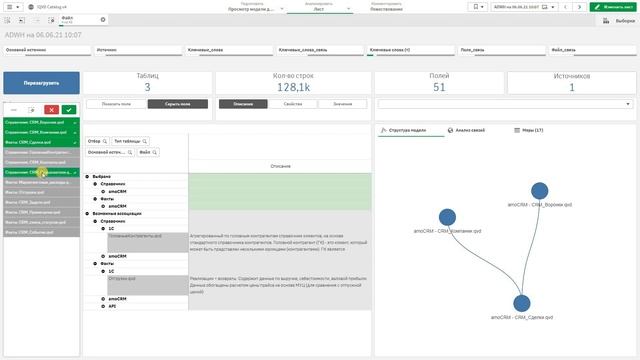Toggle Скрыть поля option

178,104
